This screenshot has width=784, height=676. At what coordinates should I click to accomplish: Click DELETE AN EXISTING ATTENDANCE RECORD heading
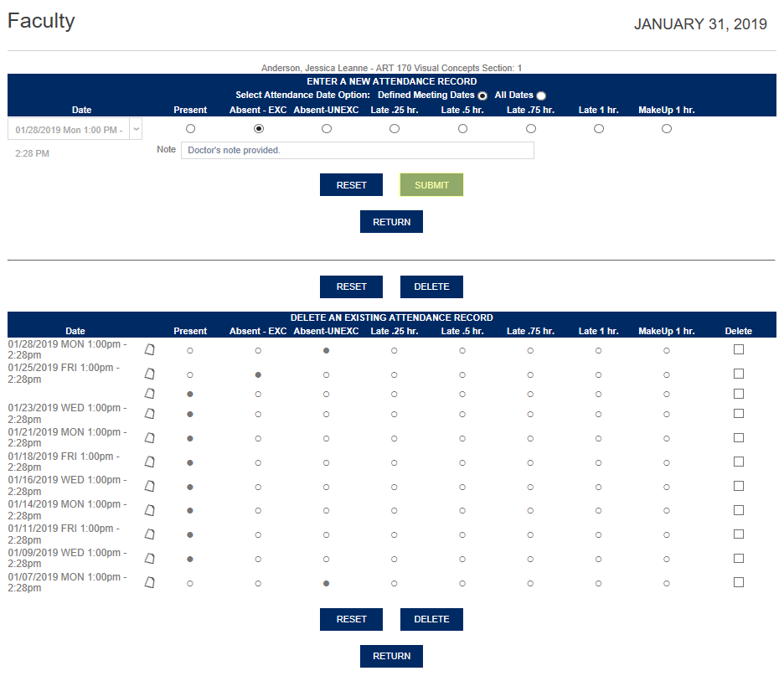[x=391, y=317]
